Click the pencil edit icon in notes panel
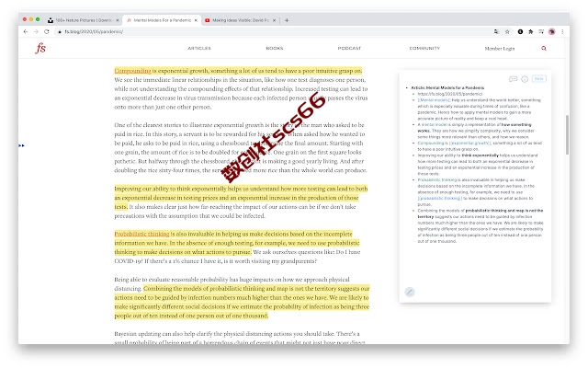This screenshot has height=368, width=588. pos(410,292)
